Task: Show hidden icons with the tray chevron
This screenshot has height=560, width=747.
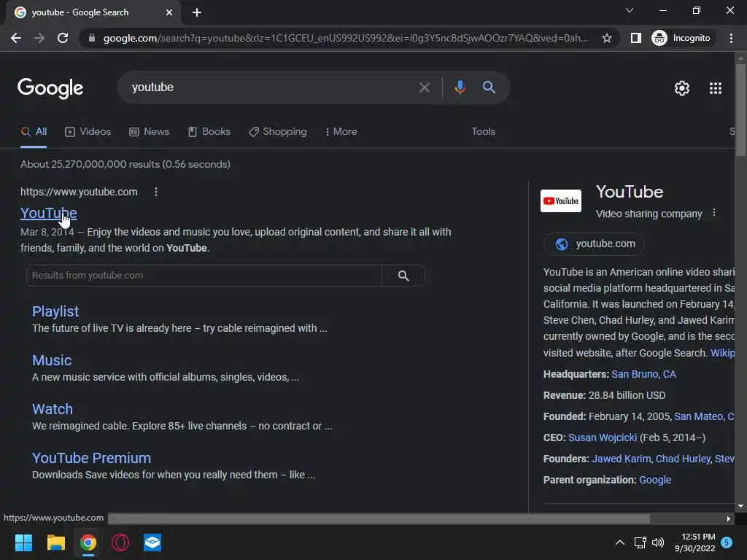Action: click(620, 542)
